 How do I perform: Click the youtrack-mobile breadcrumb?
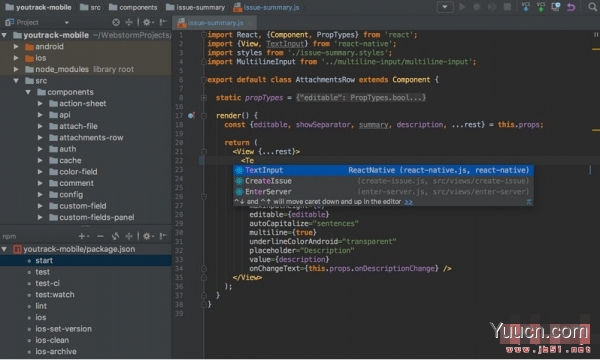38,7
